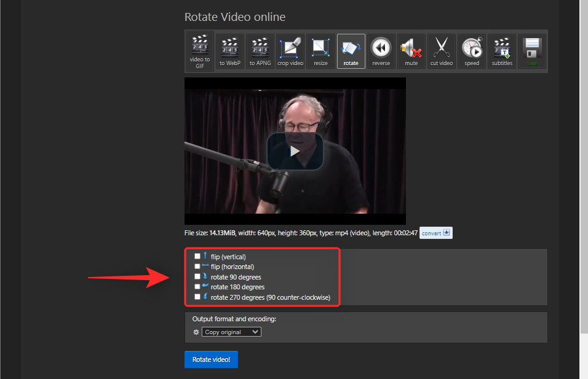Tick the flip (vertical) checkbox
588x379 pixels.
pos(197,257)
